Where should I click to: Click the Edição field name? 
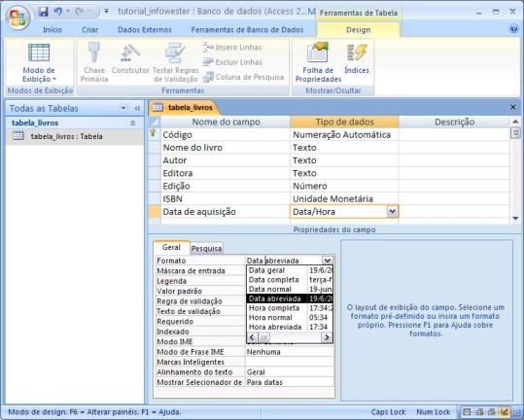tap(226, 186)
